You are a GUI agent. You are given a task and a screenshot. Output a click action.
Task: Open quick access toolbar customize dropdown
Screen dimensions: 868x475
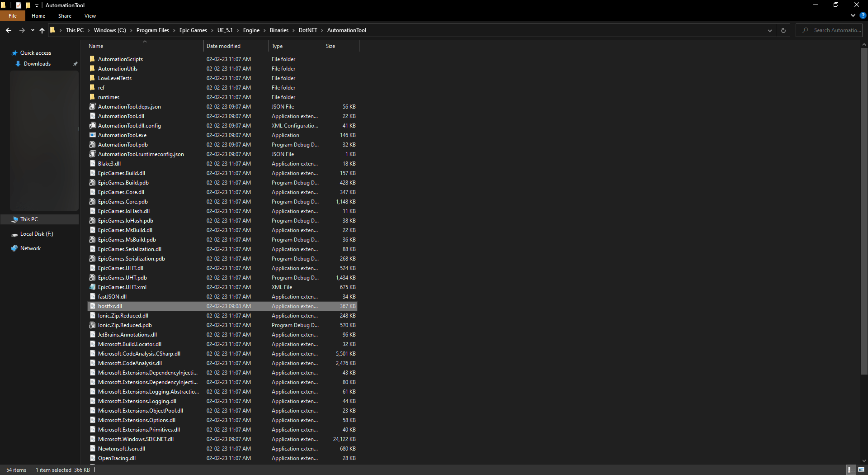pyautogui.click(x=37, y=5)
